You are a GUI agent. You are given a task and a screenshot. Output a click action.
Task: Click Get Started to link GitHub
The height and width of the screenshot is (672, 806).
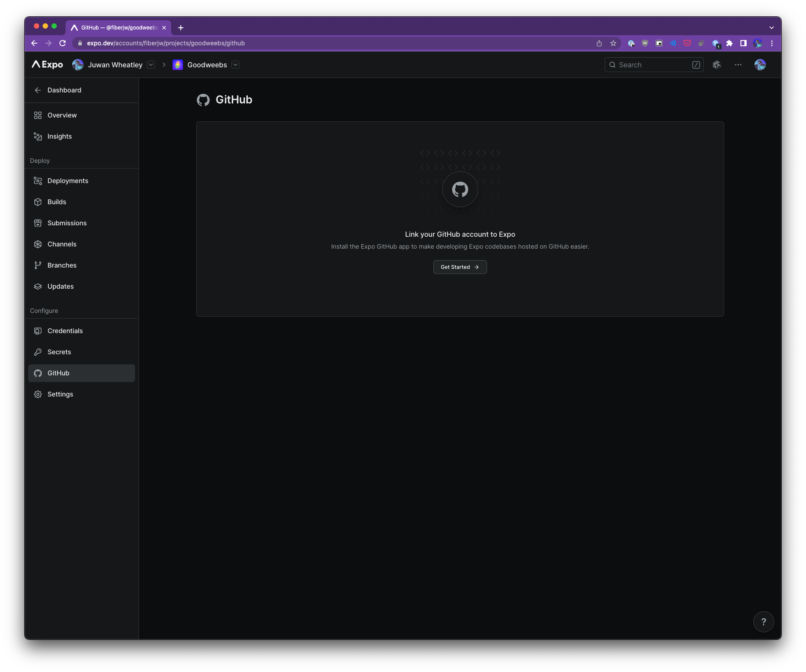pos(460,267)
